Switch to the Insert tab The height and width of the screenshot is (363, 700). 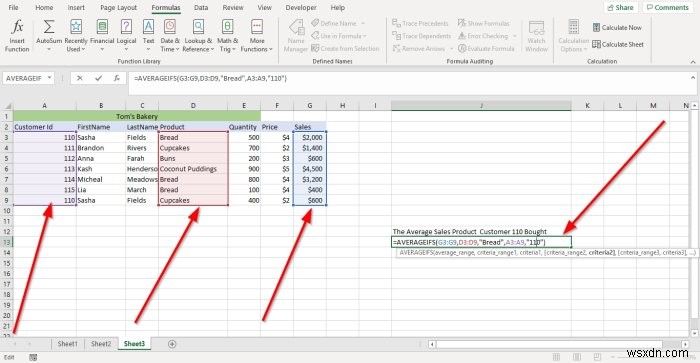pos(76,8)
